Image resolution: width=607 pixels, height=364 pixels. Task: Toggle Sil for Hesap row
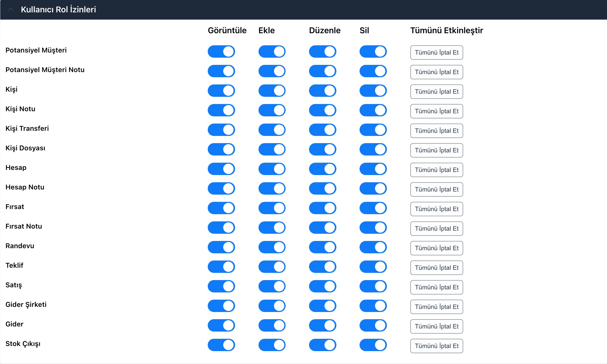click(373, 169)
